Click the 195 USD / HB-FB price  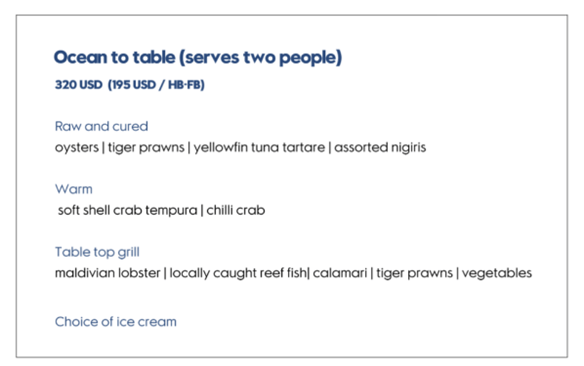coord(156,85)
